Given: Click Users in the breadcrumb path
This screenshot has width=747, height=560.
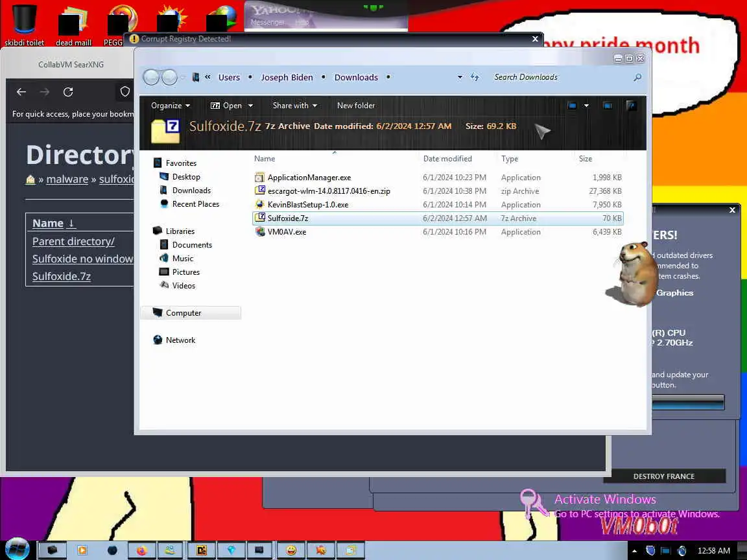Looking at the screenshot, I should [229, 77].
